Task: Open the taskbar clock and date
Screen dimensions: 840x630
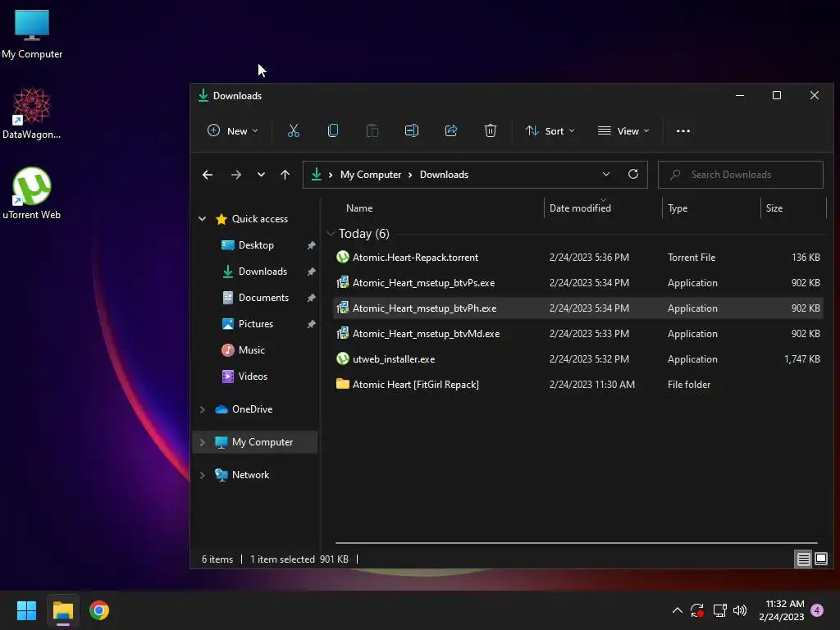Action: tap(782, 610)
